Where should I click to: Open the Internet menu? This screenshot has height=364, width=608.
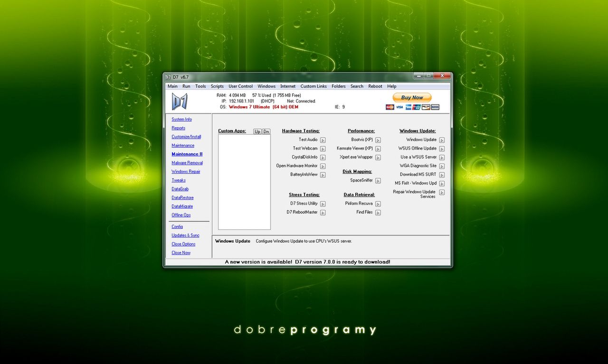pos(288,86)
